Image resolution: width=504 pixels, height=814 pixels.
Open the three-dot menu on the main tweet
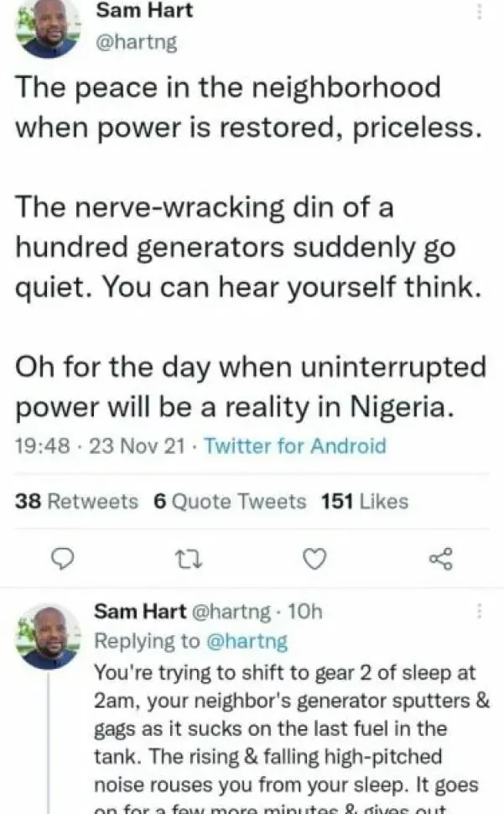[x=479, y=12]
